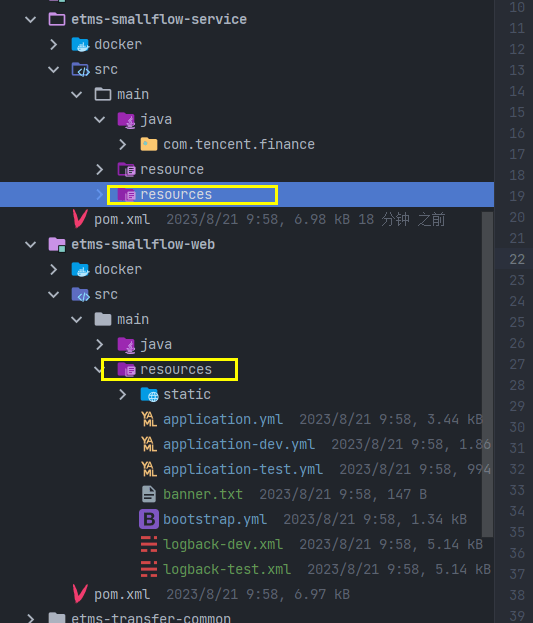Screen dimensions: 533x623
Task: Select the highlighted resources folder row
Action: [x=247, y=194]
